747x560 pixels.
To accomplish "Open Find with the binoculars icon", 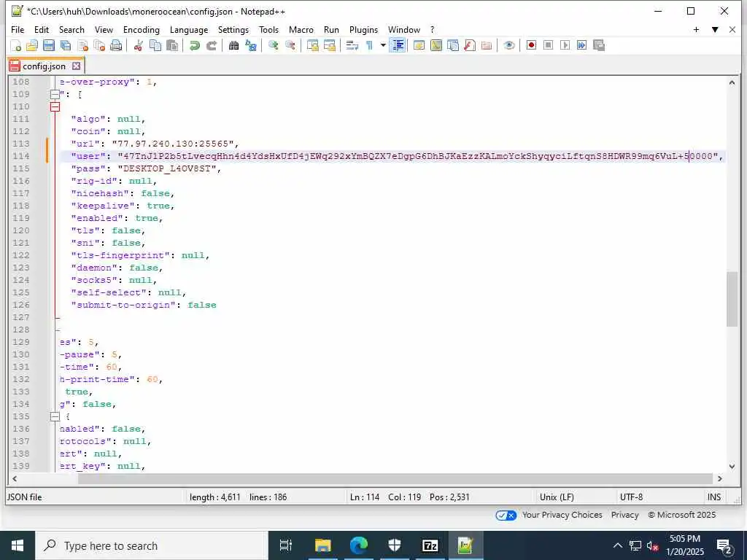I will click(x=234, y=45).
